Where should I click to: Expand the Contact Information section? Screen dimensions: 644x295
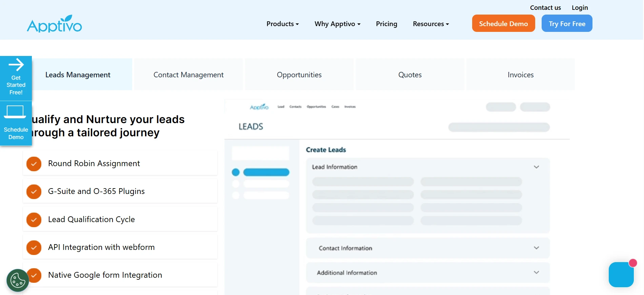click(x=536, y=248)
